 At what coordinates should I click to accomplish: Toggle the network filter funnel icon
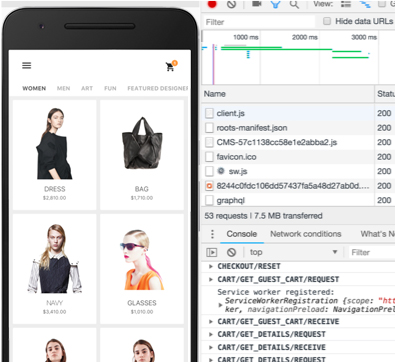pyautogui.click(x=275, y=4)
